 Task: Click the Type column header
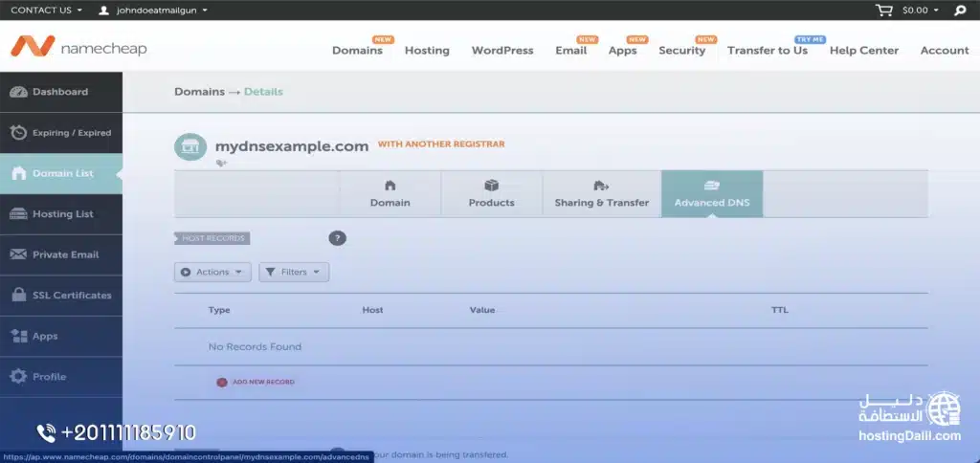click(219, 310)
